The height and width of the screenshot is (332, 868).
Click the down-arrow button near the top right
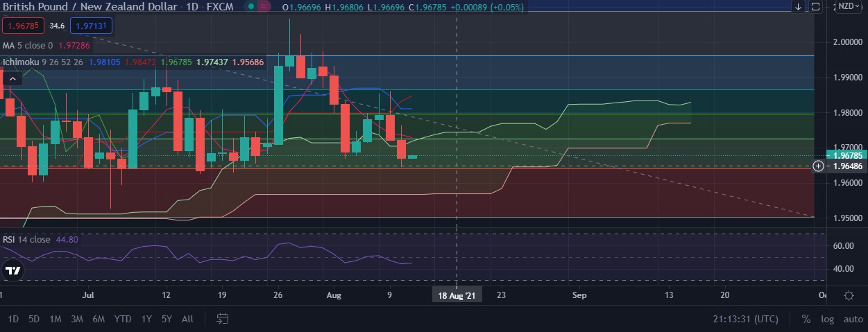click(799, 6)
